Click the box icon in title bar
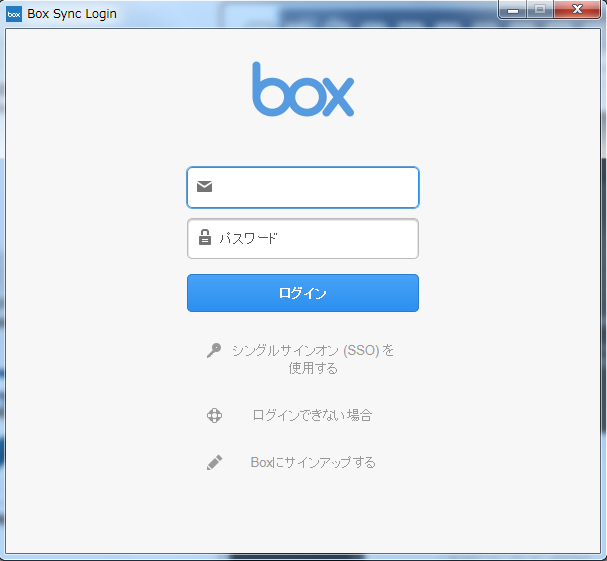This screenshot has height=561, width=607. 14,14
